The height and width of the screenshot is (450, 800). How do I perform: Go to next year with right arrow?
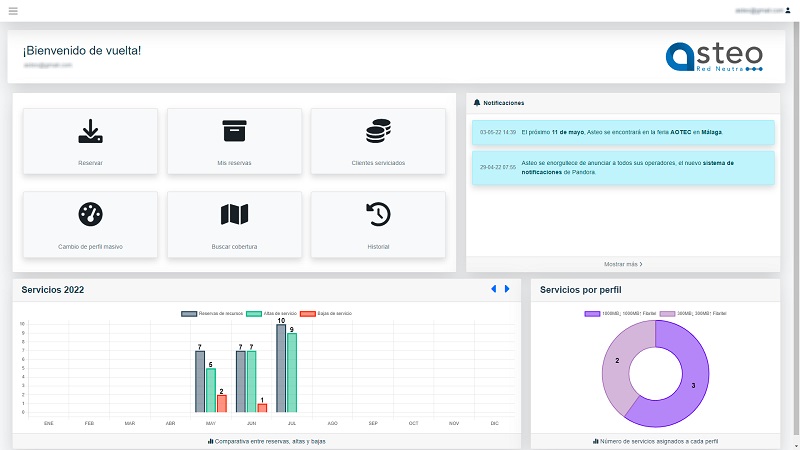coord(507,289)
